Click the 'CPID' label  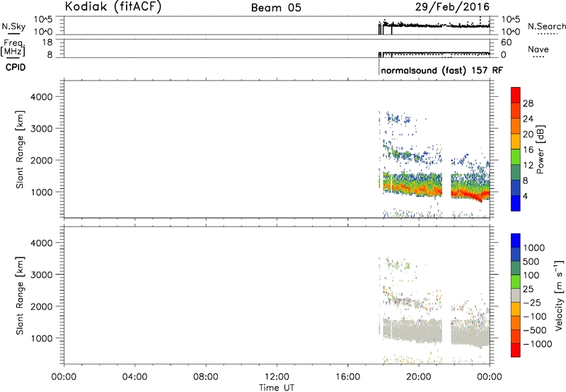(16, 67)
